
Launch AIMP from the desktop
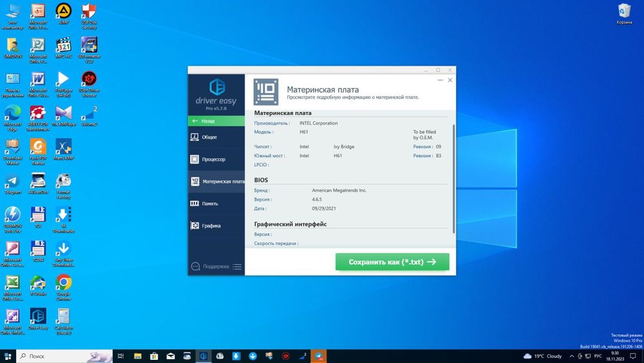(64, 14)
